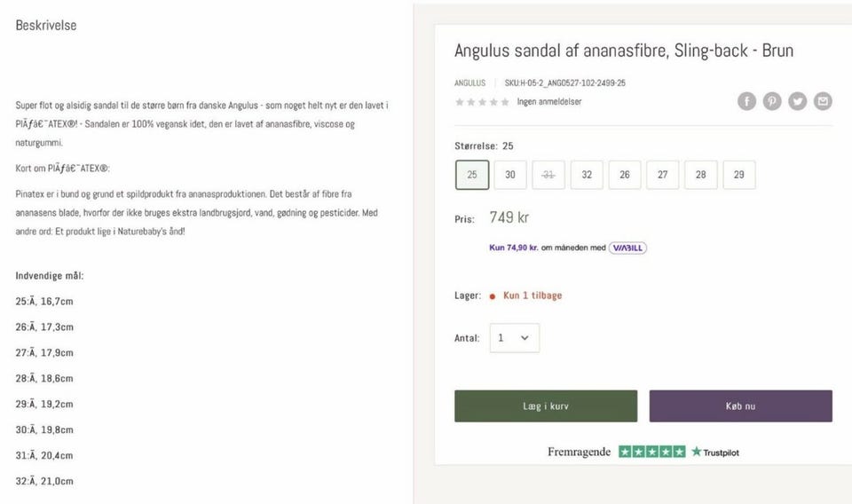Share product via email icon

click(824, 101)
